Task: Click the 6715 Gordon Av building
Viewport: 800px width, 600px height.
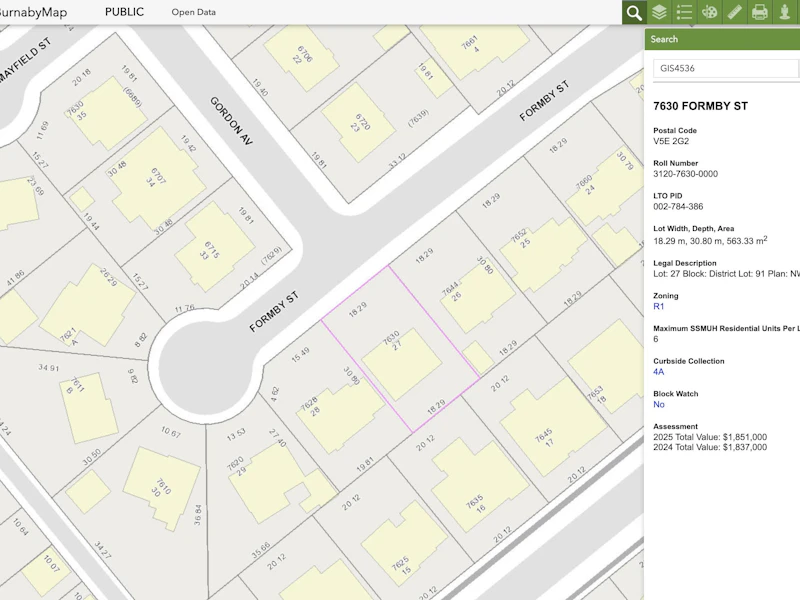Action: (214, 246)
